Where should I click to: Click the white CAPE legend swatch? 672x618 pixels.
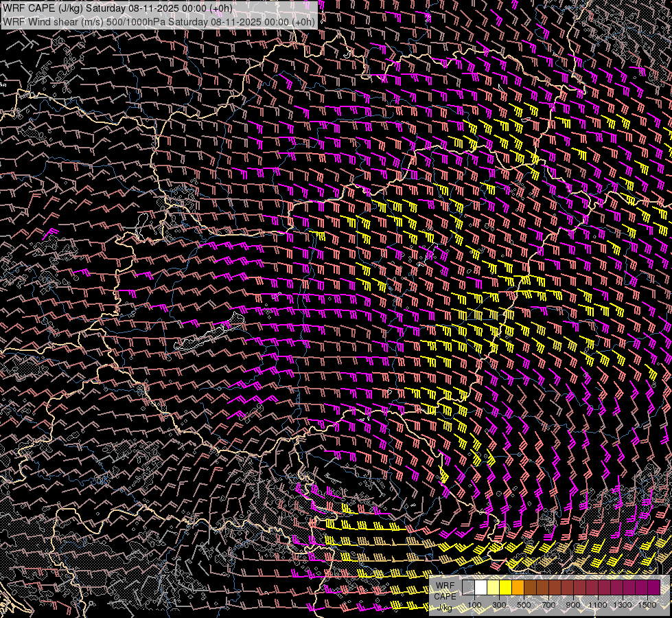480,588
